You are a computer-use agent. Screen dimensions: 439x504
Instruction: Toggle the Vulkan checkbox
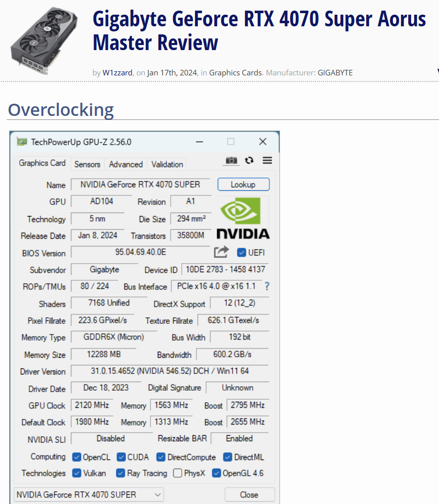(x=76, y=473)
